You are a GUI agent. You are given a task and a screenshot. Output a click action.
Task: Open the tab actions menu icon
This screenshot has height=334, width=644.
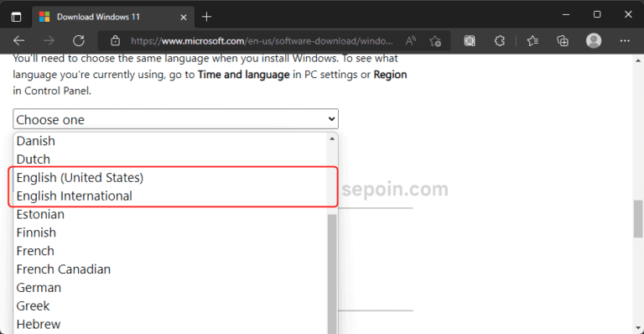[16, 17]
